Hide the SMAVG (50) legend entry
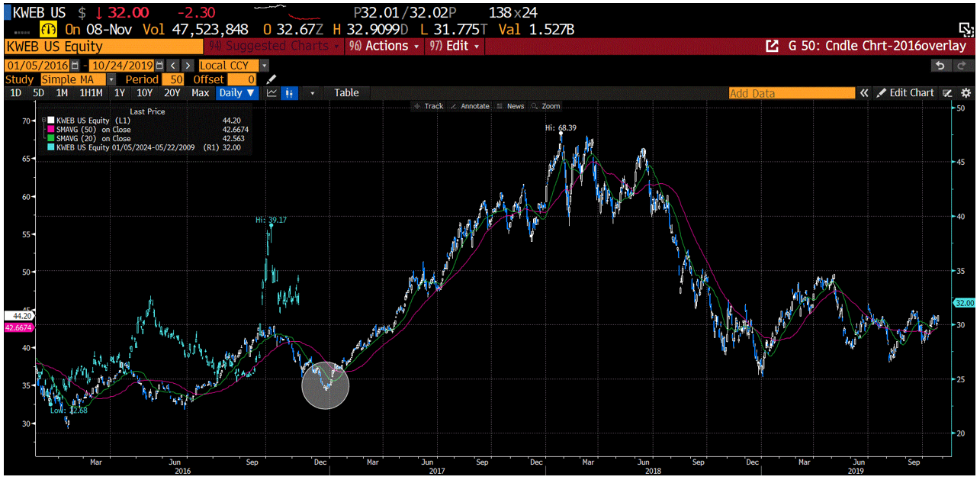 click(51, 129)
